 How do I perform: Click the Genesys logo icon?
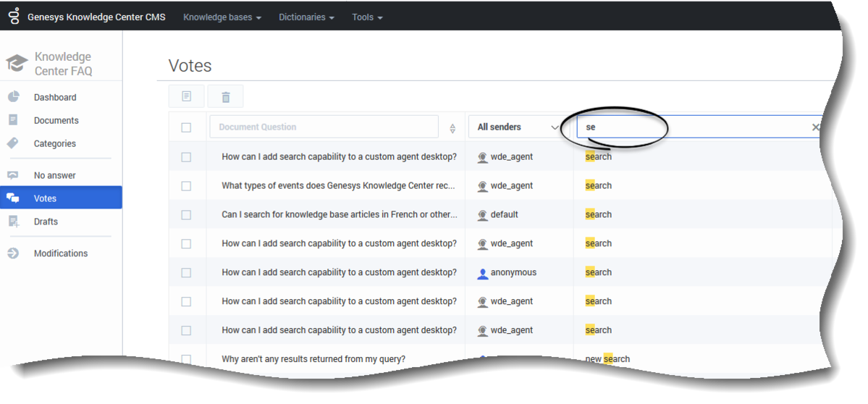click(14, 16)
